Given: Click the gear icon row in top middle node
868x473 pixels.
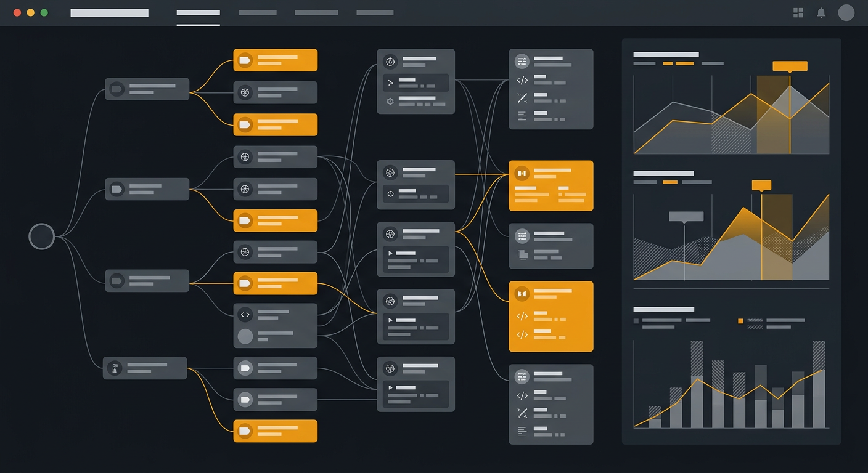Looking at the screenshot, I should tap(416, 101).
